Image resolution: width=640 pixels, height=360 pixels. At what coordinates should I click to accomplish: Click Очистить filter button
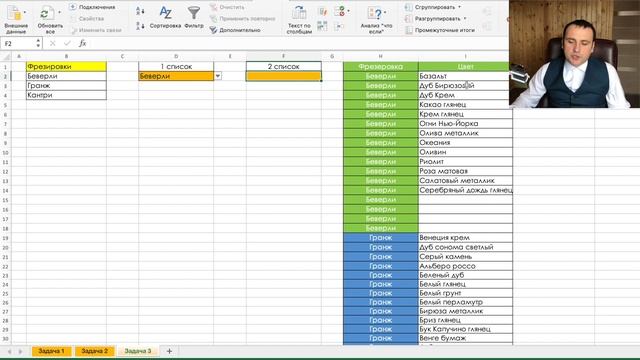227,7
